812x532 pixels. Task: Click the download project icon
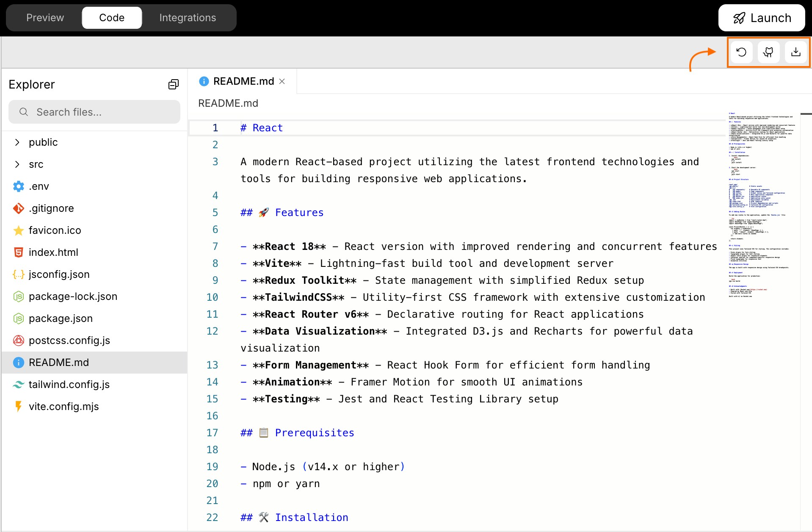[796, 52]
